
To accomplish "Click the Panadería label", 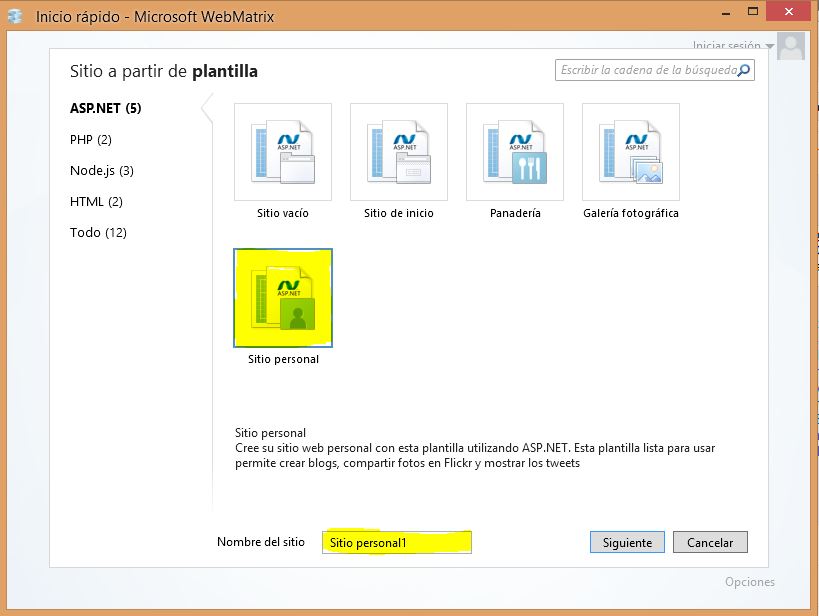I will 515,213.
